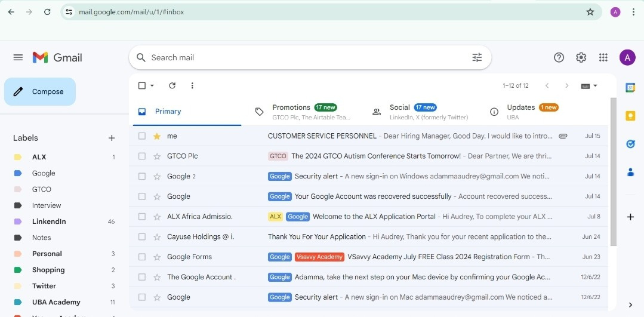644x317 pixels.
Task: Select the ALX Africa Admissio. email checkbox
Action: pyautogui.click(x=142, y=216)
